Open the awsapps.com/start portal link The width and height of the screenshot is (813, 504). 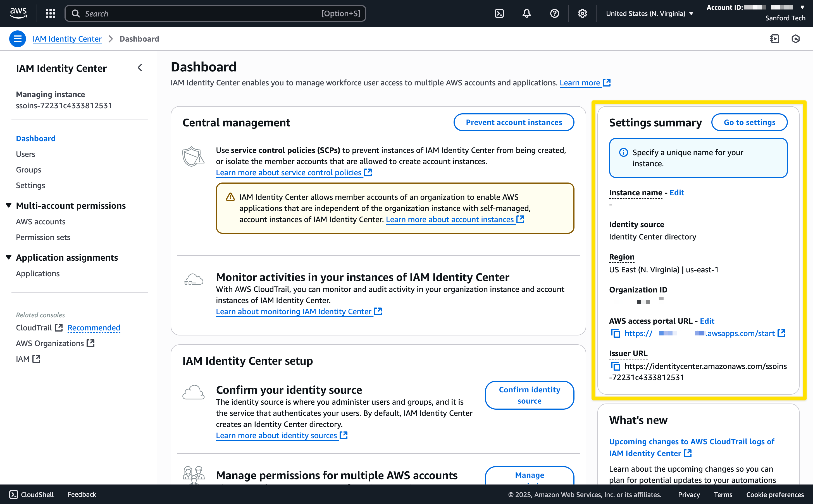[x=700, y=333]
